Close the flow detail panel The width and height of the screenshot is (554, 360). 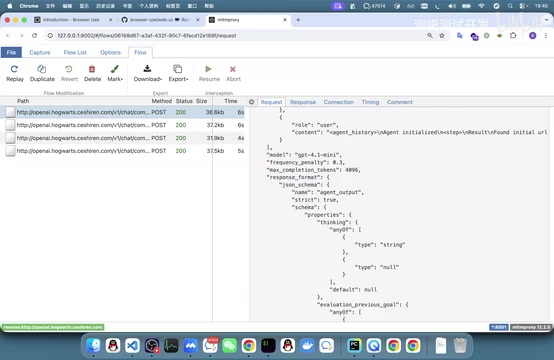251,102
